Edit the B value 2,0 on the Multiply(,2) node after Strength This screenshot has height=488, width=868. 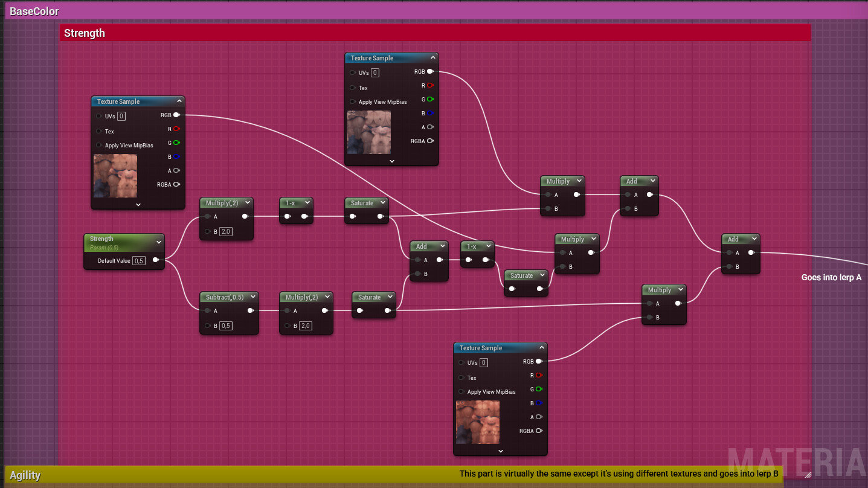pyautogui.click(x=226, y=231)
